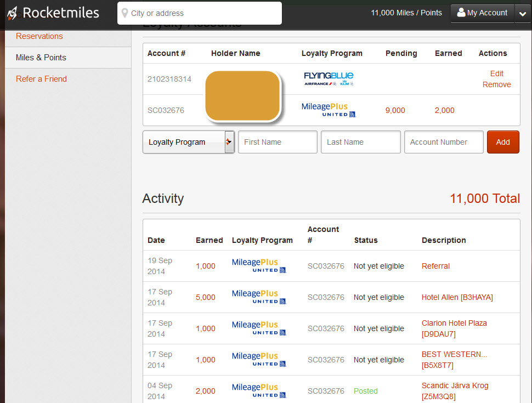This screenshot has width=532, height=403.
Task: Click the City or address search field
Action: pos(203,13)
